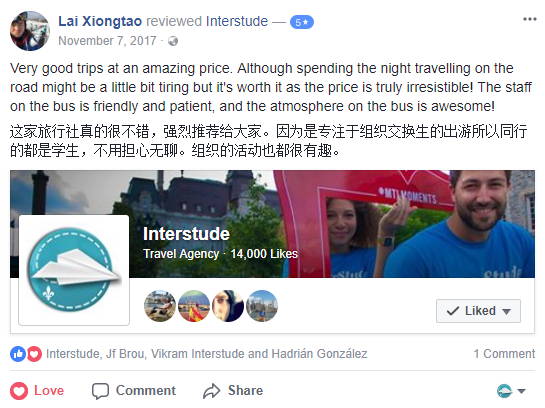Click the Spanish flag friend thumbnail
545x408 pixels.
[x=194, y=306]
